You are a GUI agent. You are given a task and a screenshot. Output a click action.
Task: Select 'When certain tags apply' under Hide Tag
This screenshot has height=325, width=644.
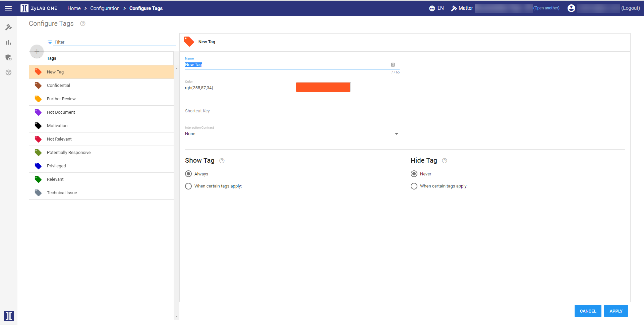coord(414,186)
